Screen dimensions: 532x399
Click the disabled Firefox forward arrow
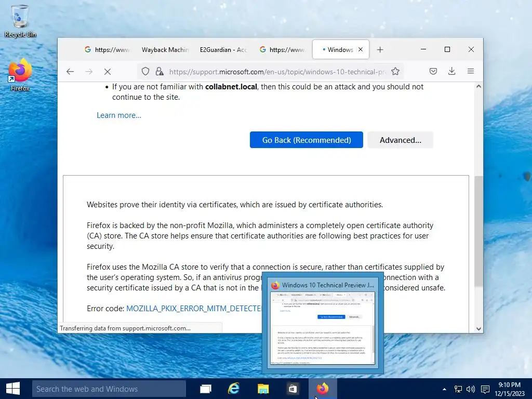click(x=89, y=72)
